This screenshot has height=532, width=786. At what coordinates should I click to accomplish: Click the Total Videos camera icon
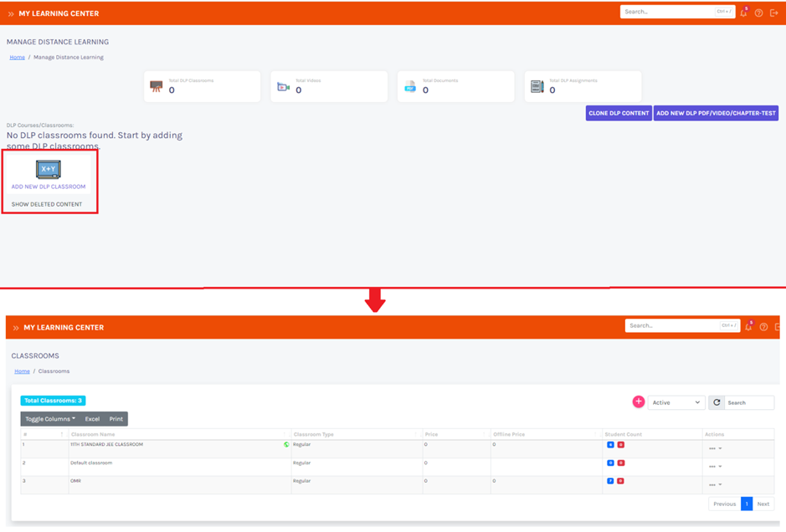[x=283, y=87]
